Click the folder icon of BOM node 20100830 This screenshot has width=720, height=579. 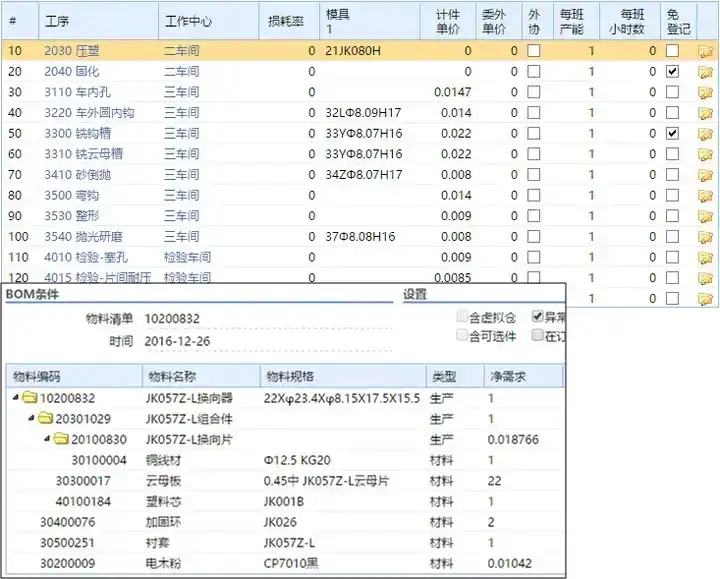tap(61, 438)
